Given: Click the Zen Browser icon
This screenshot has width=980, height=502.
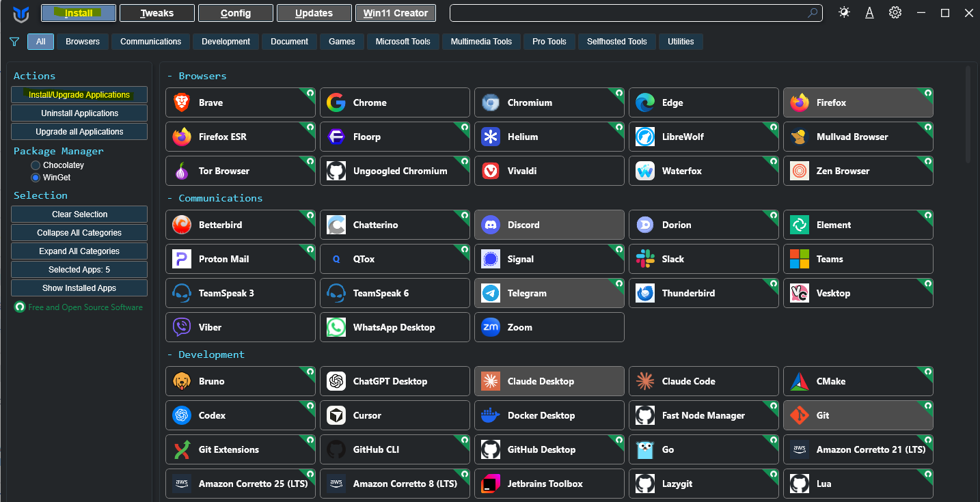Looking at the screenshot, I should pos(800,171).
